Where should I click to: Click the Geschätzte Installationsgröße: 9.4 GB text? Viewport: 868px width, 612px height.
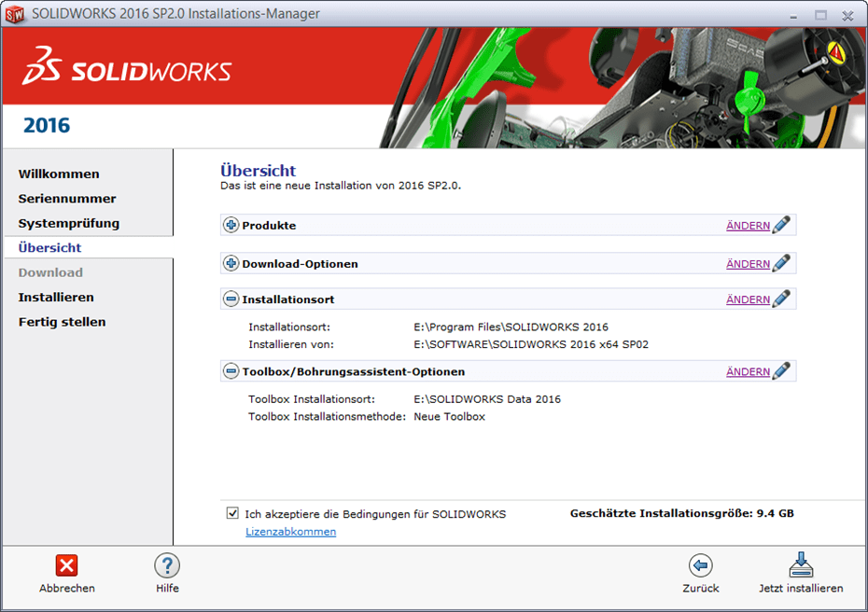pos(682,513)
